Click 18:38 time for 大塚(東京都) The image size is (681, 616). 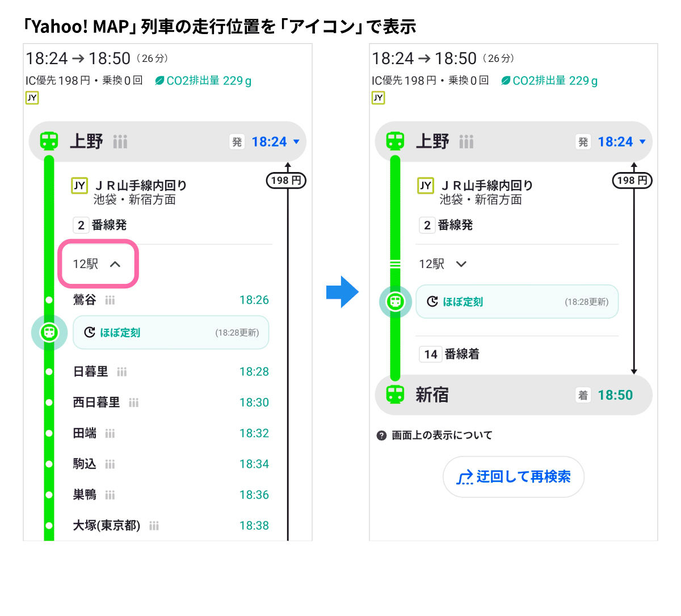[x=254, y=525]
